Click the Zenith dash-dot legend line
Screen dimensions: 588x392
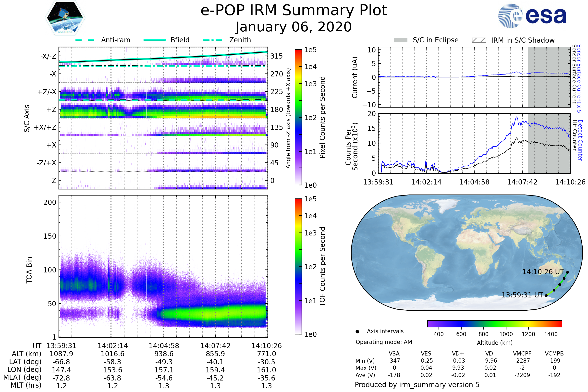pos(213,40)
